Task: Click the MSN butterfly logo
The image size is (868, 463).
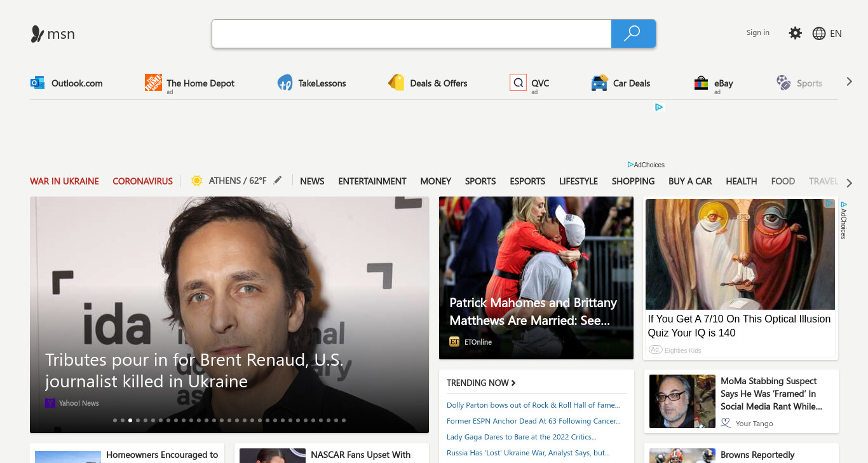Action: pos(37,34)
